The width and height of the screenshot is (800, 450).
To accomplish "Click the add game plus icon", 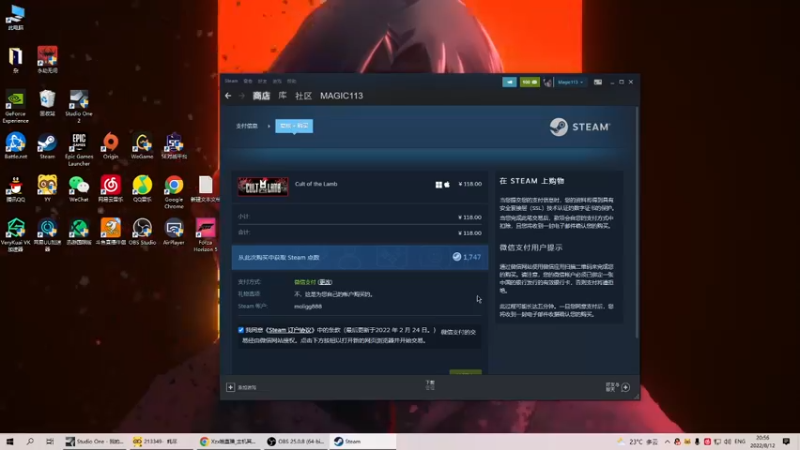I will (x=231, y=387).
